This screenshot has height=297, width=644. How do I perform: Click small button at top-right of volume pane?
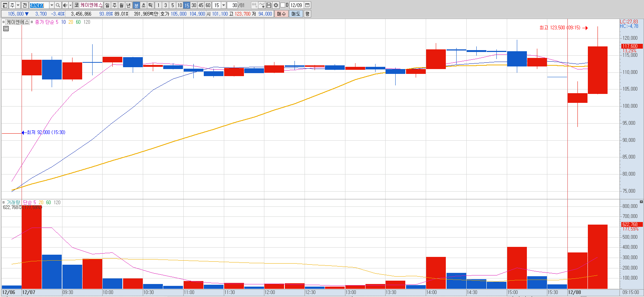click(x=641, y=202)
